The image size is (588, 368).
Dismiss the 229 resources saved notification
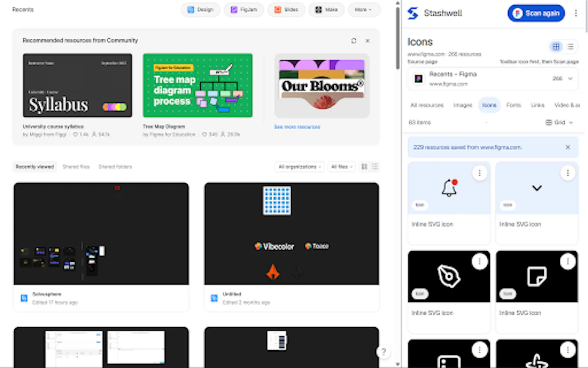point(568,147)
